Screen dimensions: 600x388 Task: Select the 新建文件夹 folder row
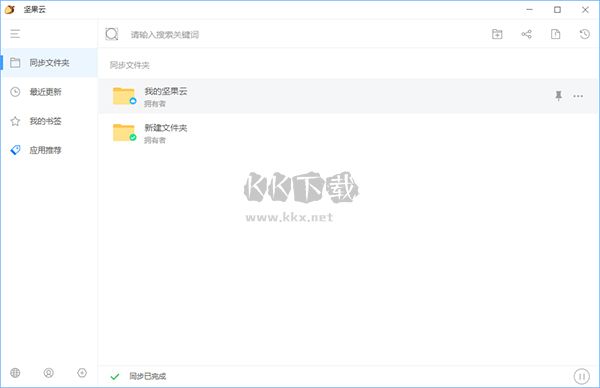pyautogui.click(x=348, y=133)
